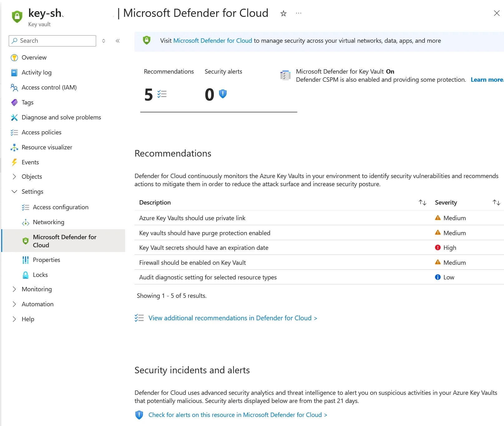Expand the Objects section
504x426 pixels.
[14, 177]
